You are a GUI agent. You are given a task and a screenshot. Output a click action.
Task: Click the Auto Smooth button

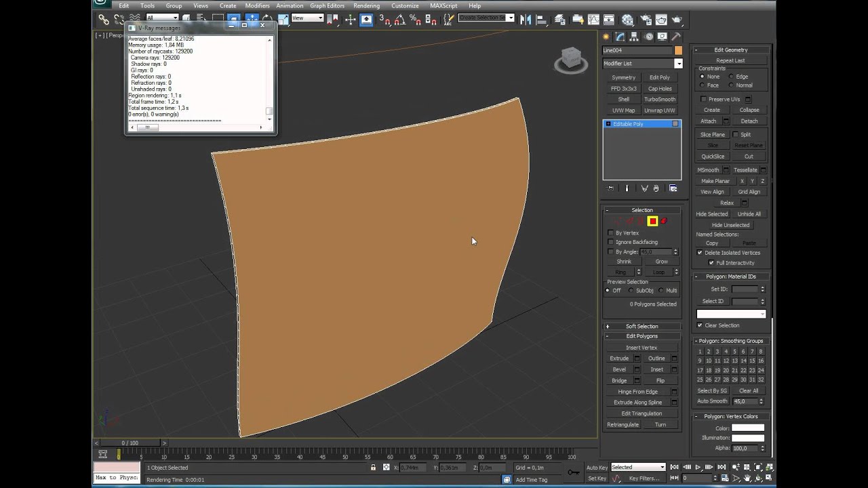[712, 401]
